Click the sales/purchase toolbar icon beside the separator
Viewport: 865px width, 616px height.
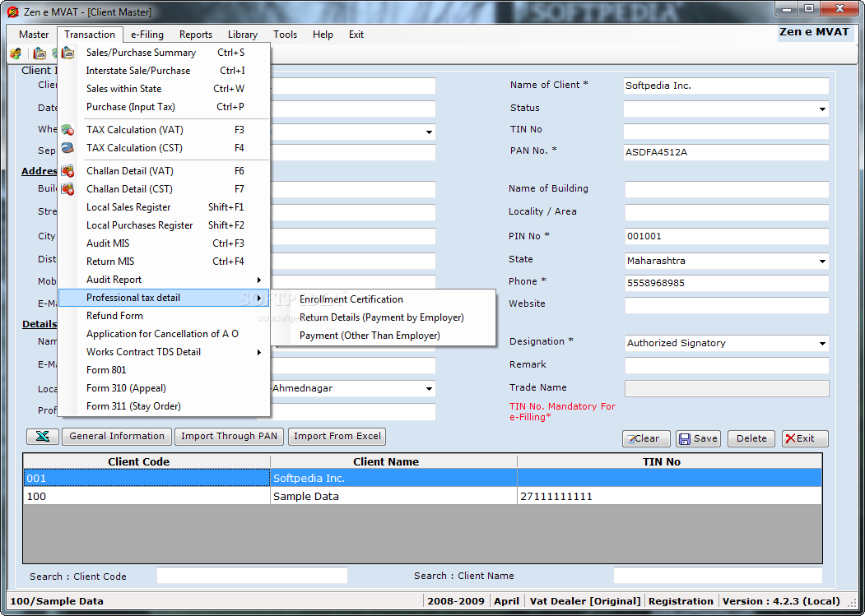(40, 53)
